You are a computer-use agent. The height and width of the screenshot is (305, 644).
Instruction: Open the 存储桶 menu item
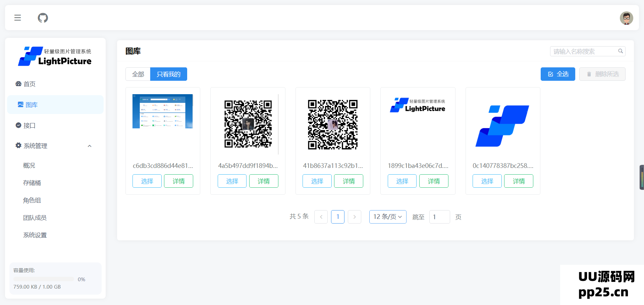pyautogui.click(x=32, y=183)
